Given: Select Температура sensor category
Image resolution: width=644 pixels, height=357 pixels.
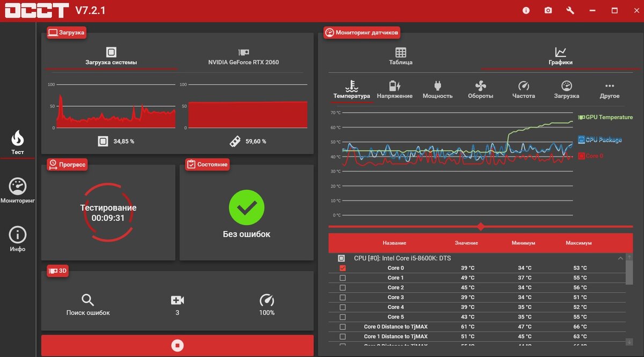Looking at the screenshot, I should coord(352,90).
